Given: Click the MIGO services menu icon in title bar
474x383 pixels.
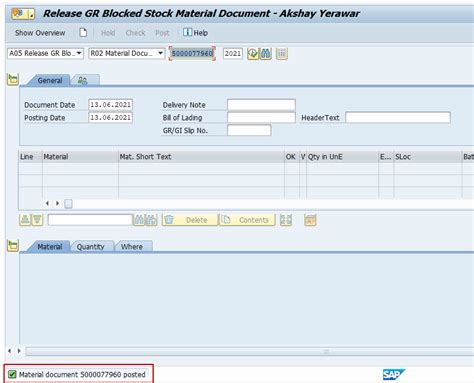Looking at the screenshot, I should click(23, 14).
